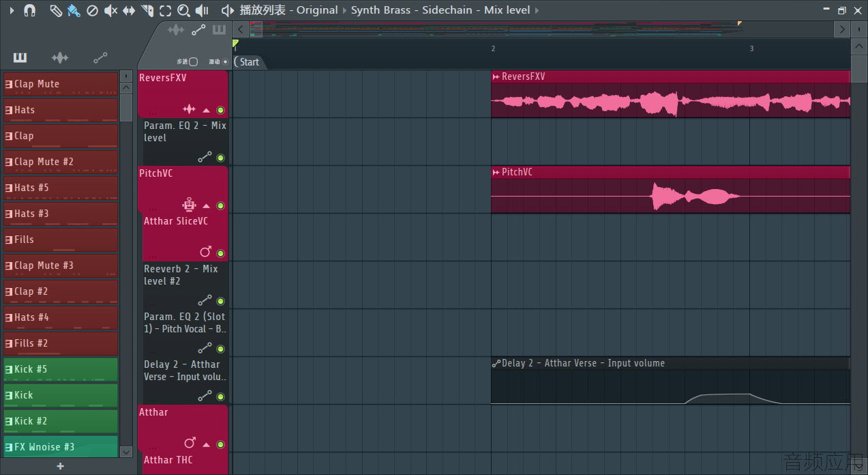The height and width of the screenshot is (475, 868).
Task: Pick the FX Wnoise #3 pattern
Action: click(x=61, y=447)
